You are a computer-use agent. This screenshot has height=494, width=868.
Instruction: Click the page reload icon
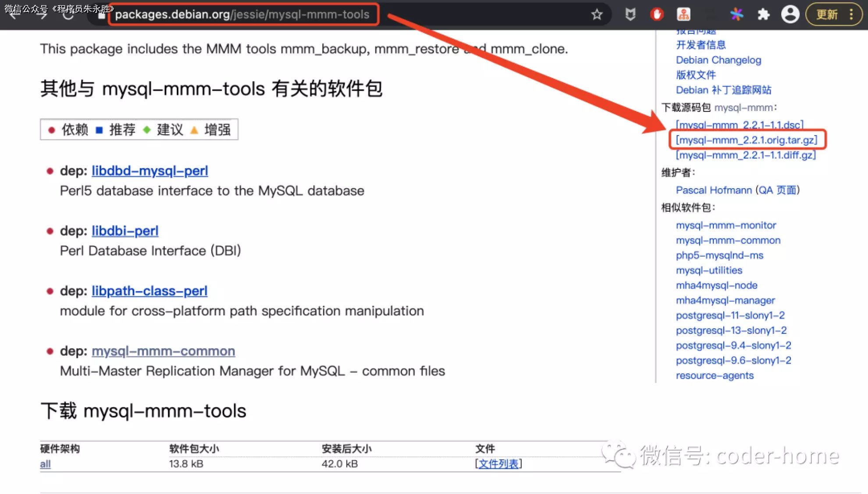tap(68, 15)
